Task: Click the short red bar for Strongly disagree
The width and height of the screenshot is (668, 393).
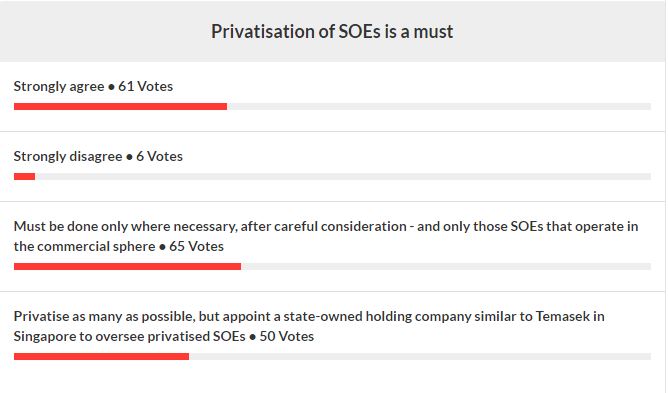Action: point(24,176)
